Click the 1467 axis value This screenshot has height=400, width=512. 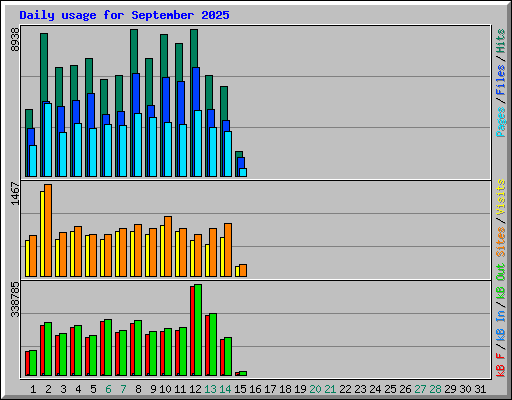[15, 193]
